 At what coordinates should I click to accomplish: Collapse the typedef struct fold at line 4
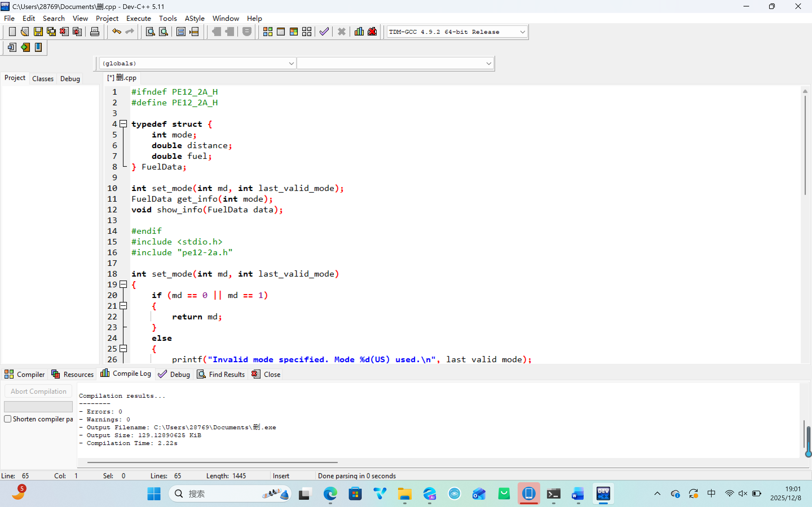[x=123, y=124]
